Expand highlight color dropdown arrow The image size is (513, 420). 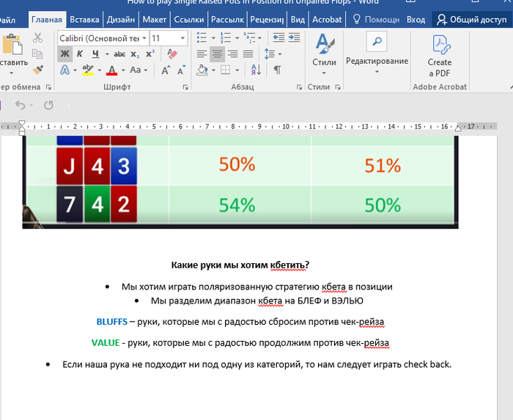tap(99, 70)
